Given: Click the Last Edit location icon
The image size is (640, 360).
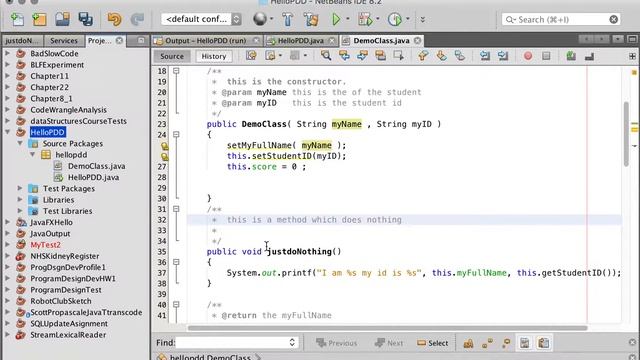Looking at the screenshot, I should tap(251, 56).
